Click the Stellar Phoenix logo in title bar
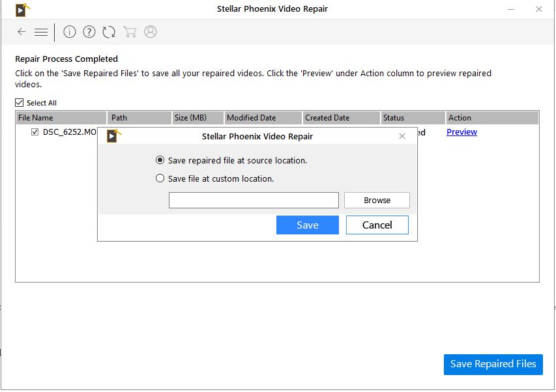Screen dimensions: 556x392 (23, 10)
